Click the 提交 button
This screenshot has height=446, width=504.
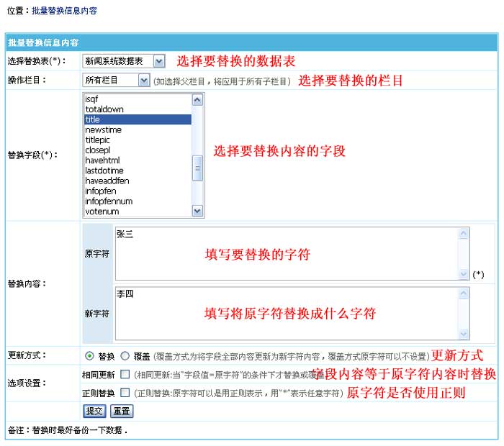click(95, 411)
